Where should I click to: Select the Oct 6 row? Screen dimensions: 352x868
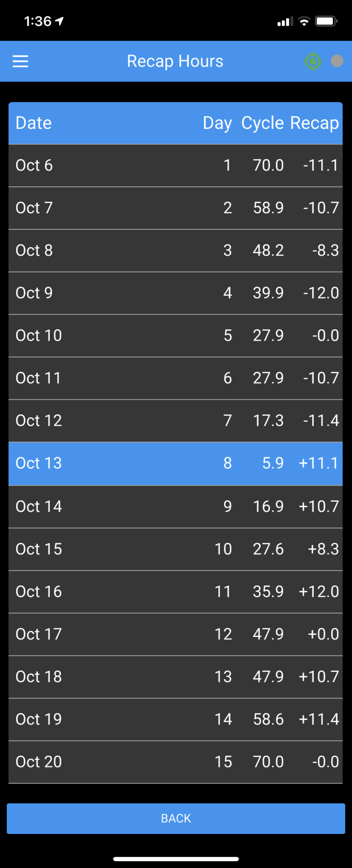pyautogui.click(x=176, y=165)
